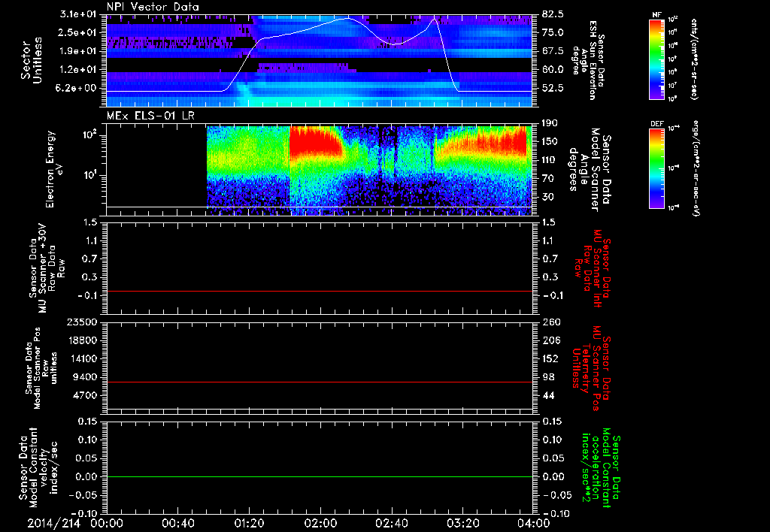Click the red 'MU Scanner Pos Telemetry' label
Screen dimensions: 770x532
point(591,368)
